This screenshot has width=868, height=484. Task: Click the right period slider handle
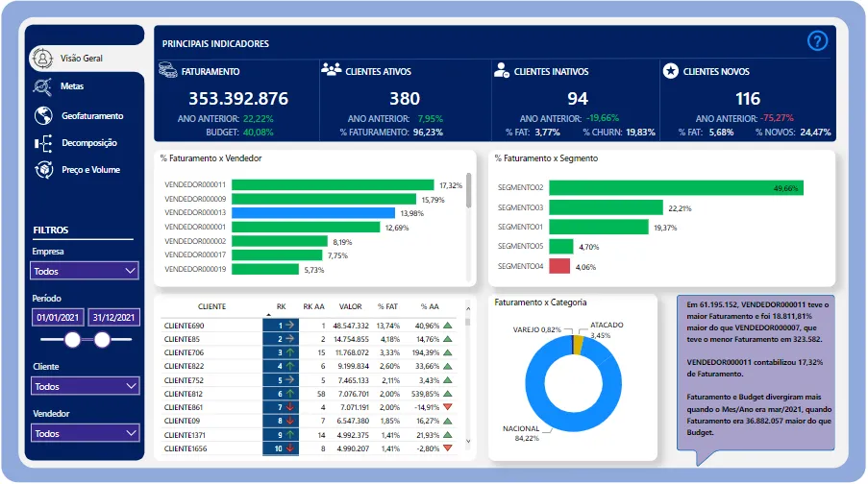coord(102,340)
